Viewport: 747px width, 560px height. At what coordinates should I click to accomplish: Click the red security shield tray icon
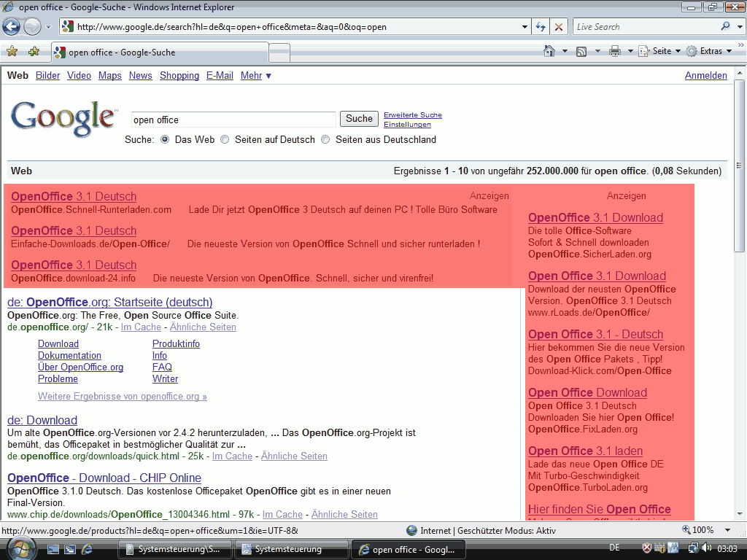[x=646, y=548]
